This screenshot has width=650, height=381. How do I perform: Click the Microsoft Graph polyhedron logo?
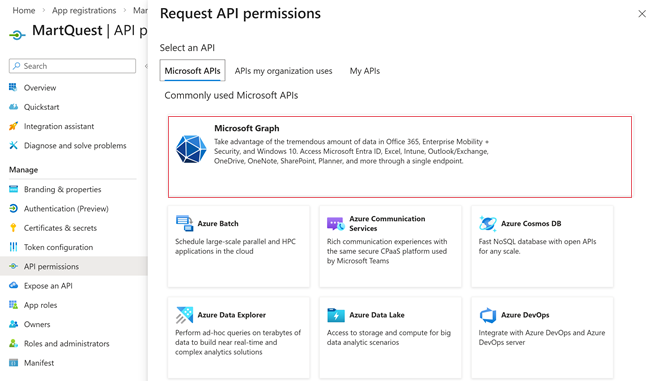point(191,149)
